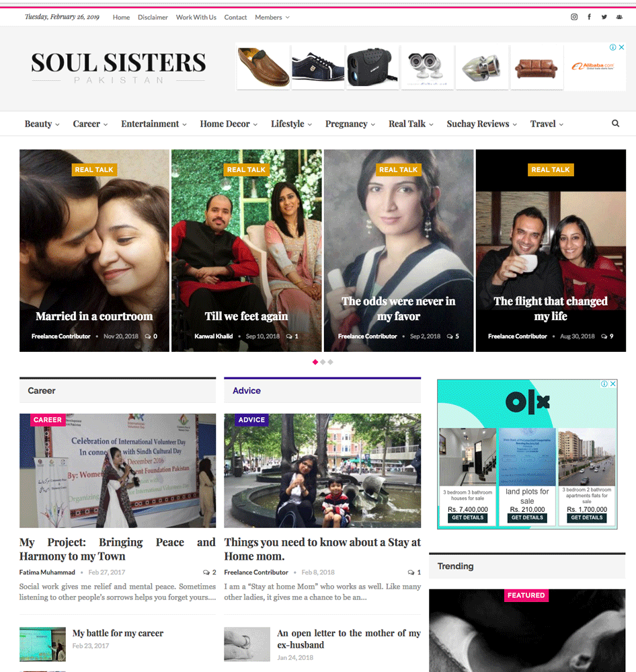636x672 pixels.
Task: Open the Instagram icon in top bar
Action: coord(574,17)
